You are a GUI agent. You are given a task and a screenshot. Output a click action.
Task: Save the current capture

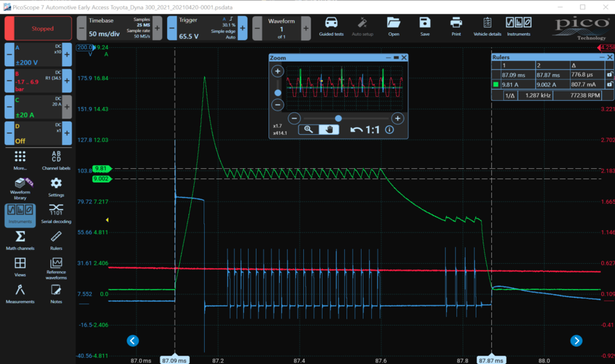[x=424, y=25]
